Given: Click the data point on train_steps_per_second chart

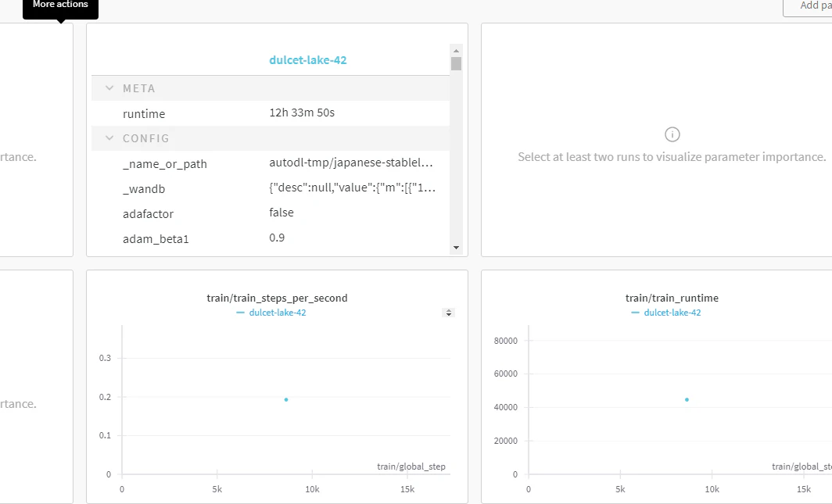Looking at the screenshot, I should [x=286, y=399].
